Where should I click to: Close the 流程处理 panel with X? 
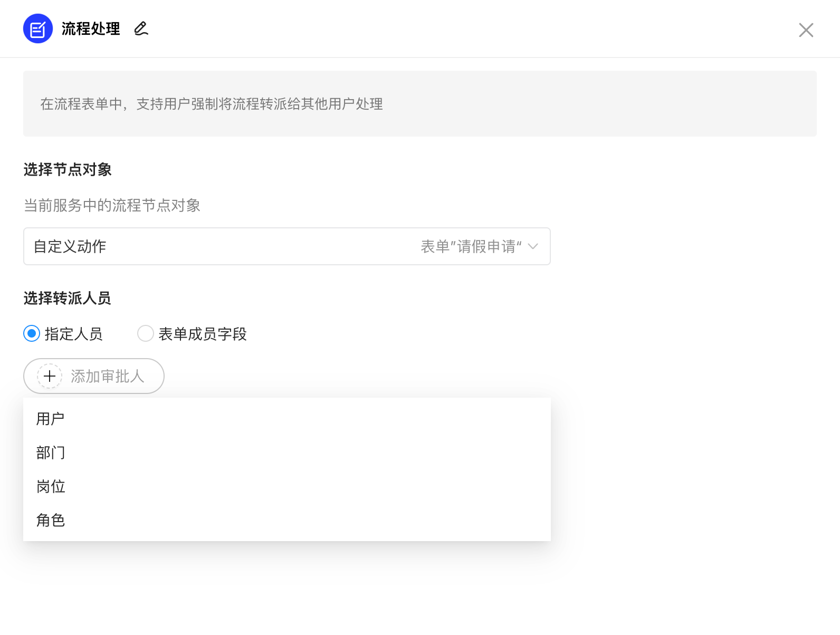click(806, 30)
